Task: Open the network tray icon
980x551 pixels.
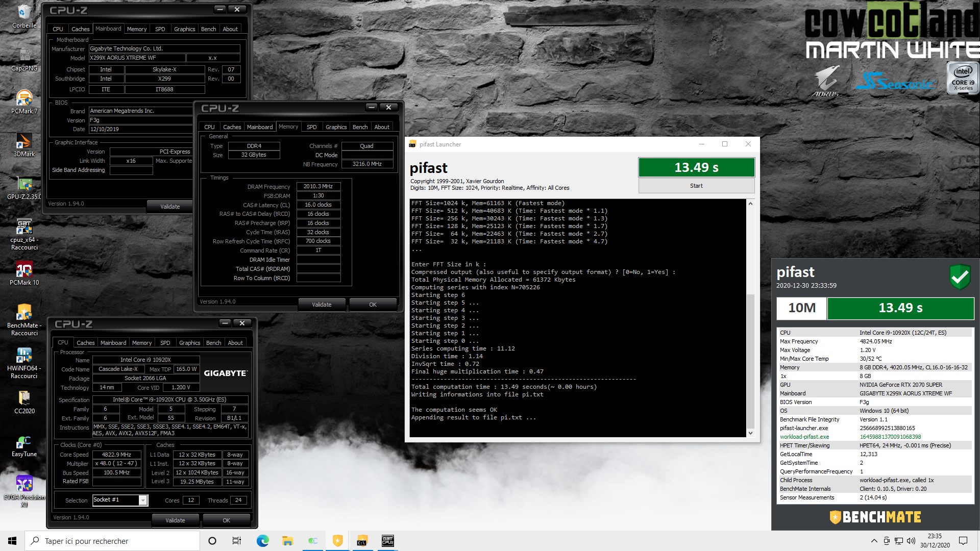Action: pyautogui.click(x=898, y=541)
